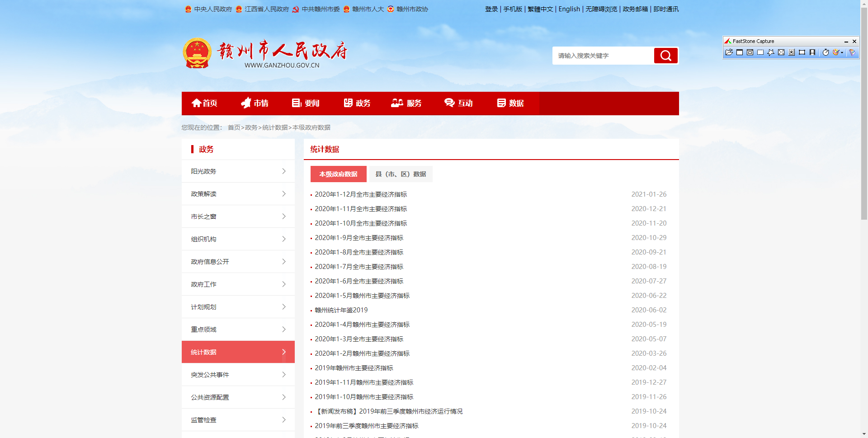Screen dimensions: 868x438
Task: Click the Ganzhou government emblem logo
Action: [x=197, y=53]
